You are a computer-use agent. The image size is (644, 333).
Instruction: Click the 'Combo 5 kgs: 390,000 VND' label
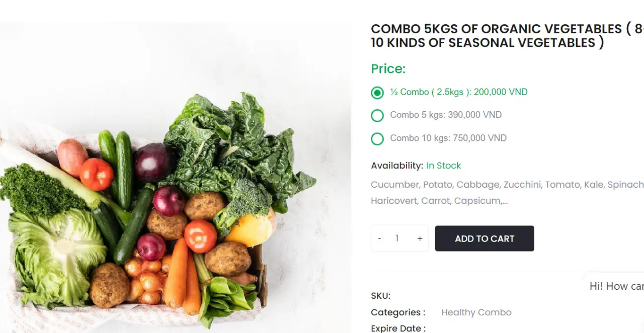click(446, 115)
